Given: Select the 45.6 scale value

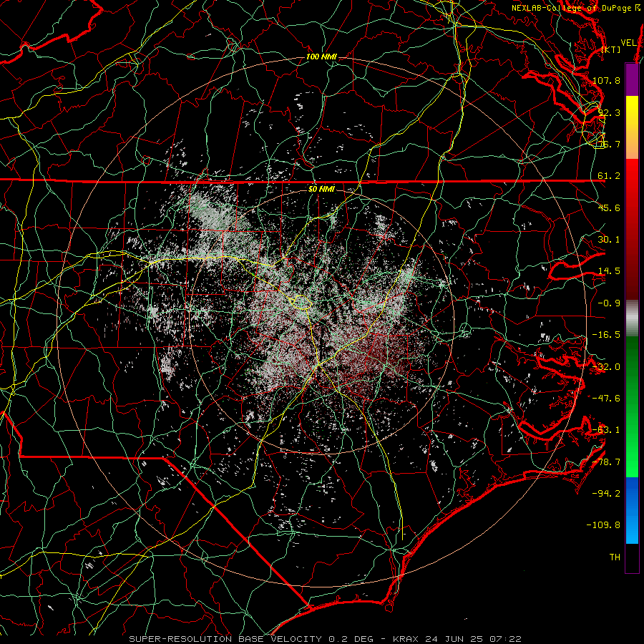Looking at the screenshot, I should point(609,208).
